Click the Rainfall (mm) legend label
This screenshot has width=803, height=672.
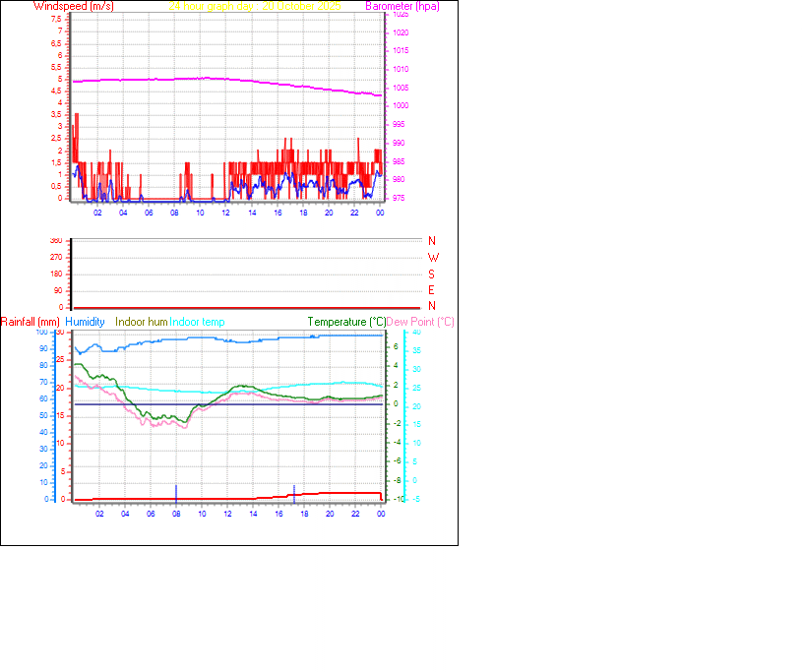point(31,322)
